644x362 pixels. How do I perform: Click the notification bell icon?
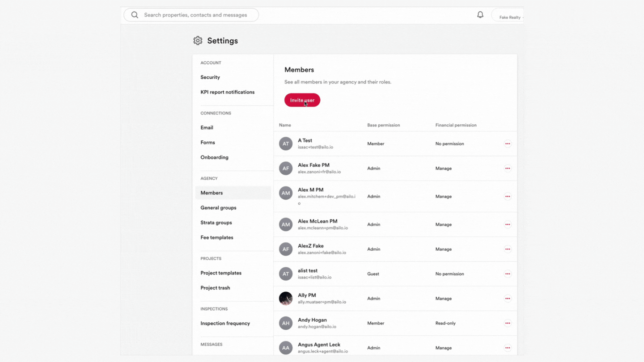(x=480, y=15)
